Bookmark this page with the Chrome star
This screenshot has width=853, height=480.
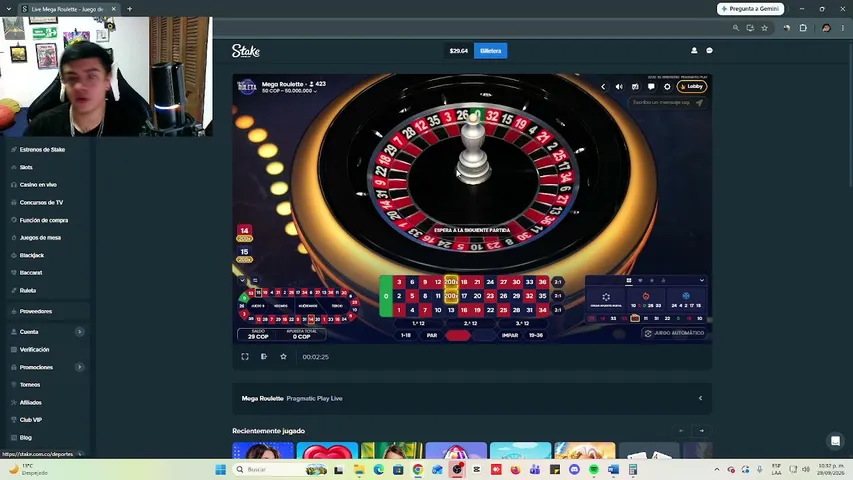pyautogui.click(x=764, y=28)
